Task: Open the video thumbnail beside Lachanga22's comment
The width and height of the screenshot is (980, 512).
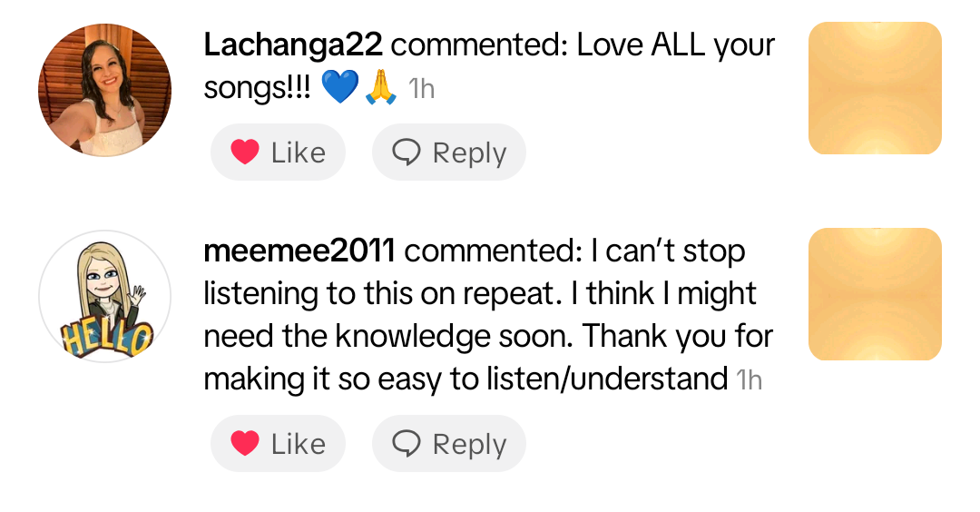Action: point(875,88)
